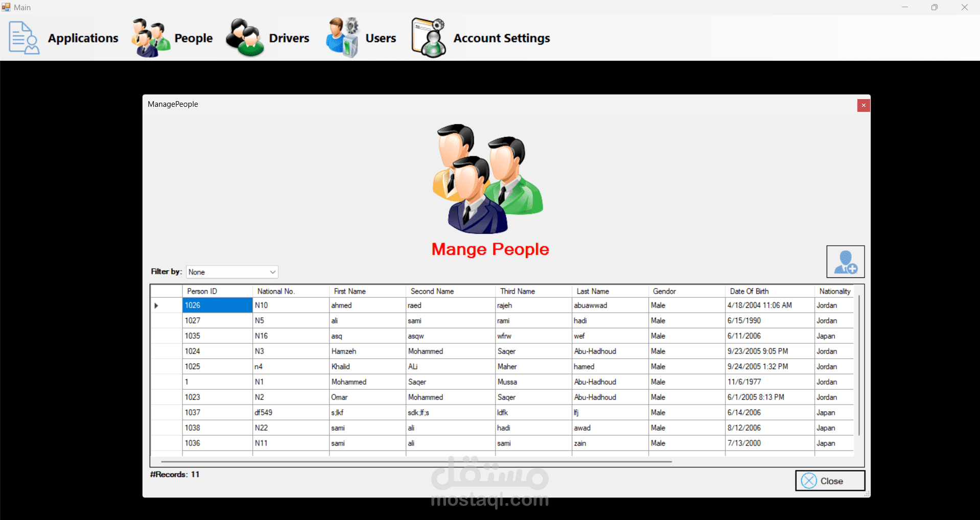Click the Date Of Birth column header
This screenshot has width=980, height=520.
[x=770, y=291]
